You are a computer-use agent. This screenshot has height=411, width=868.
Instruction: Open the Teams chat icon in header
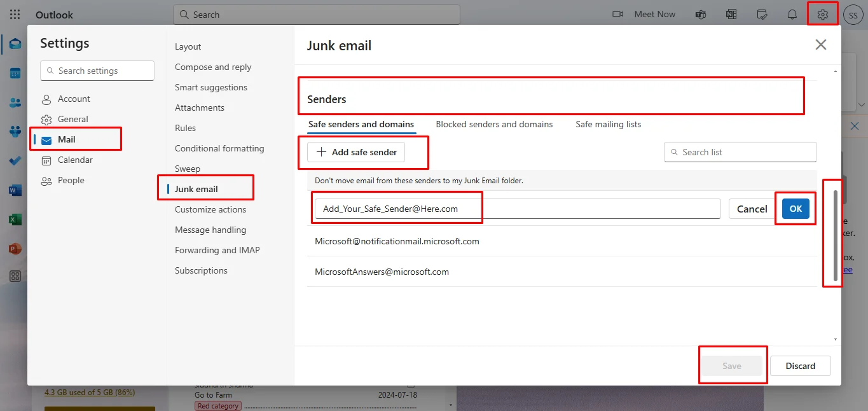(x=701, y=14)
